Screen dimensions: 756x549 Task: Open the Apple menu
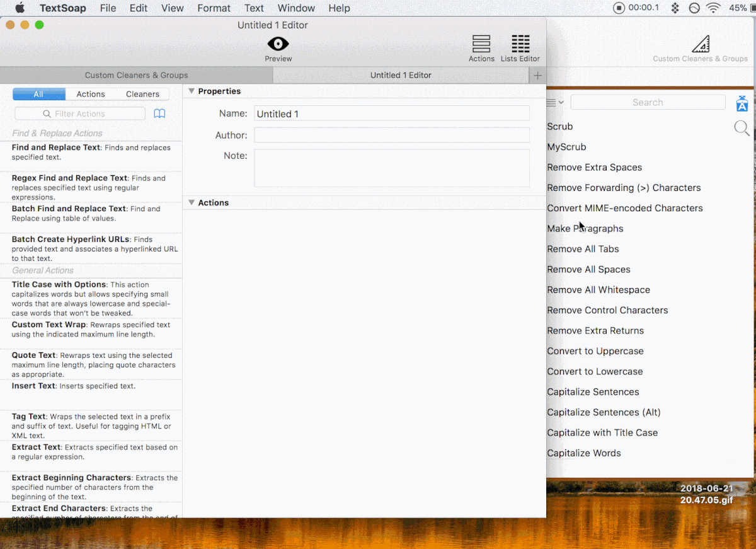(x=20, y=8)
